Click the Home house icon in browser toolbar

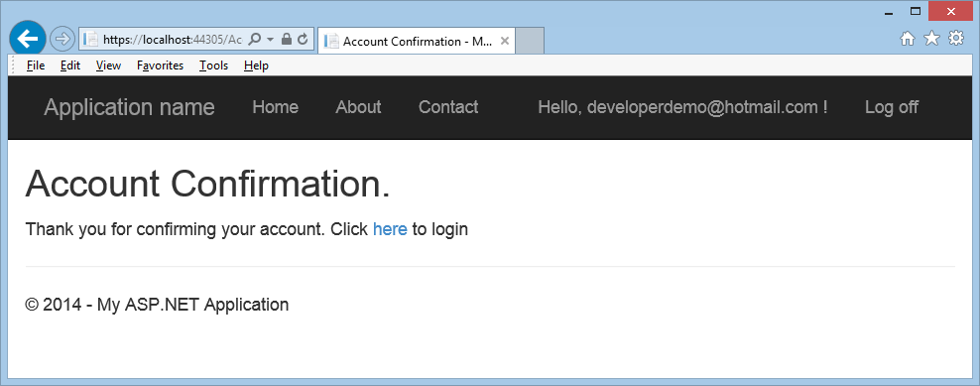[x=908, y=39]
